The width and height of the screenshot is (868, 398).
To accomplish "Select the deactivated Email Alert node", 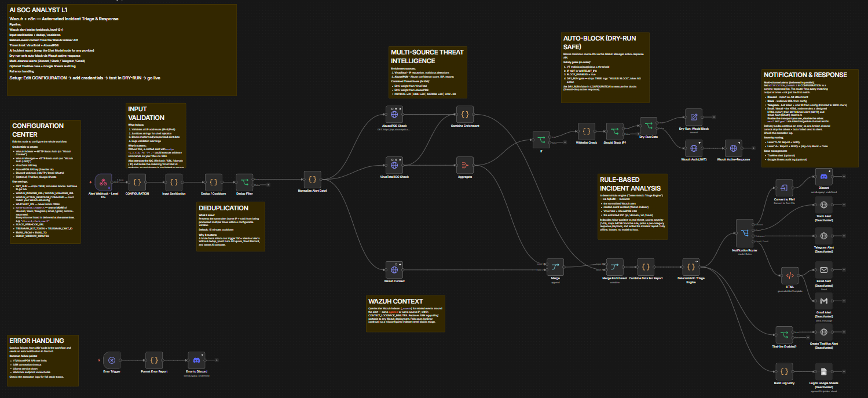I will click(823, 269).
